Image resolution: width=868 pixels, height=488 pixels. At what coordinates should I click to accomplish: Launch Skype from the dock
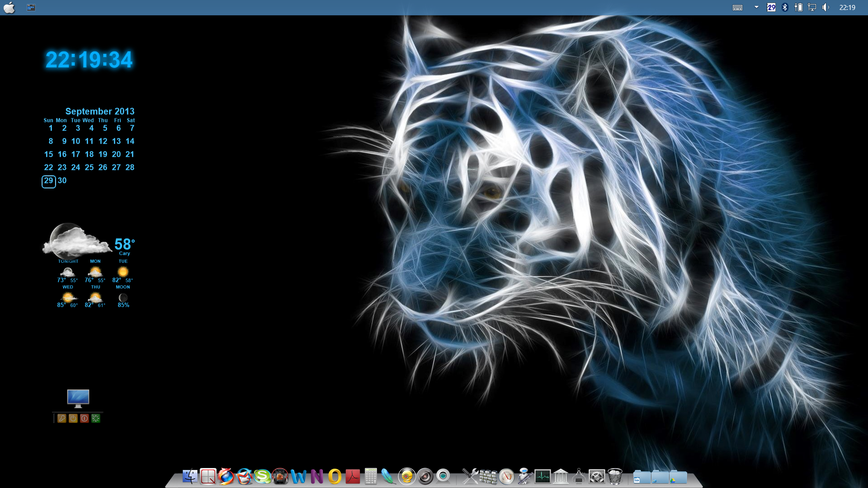[x=262, y=476]
